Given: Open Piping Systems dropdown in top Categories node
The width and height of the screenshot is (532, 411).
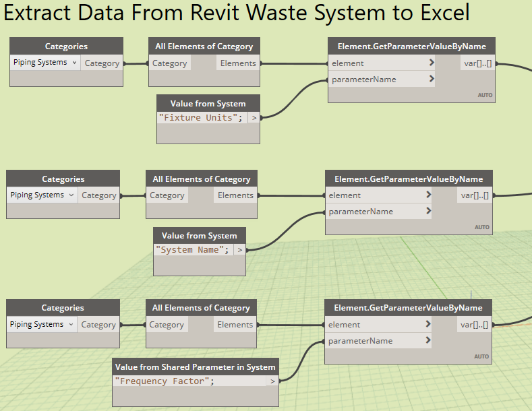Looking at the screenshot, I should pos(45,63).
